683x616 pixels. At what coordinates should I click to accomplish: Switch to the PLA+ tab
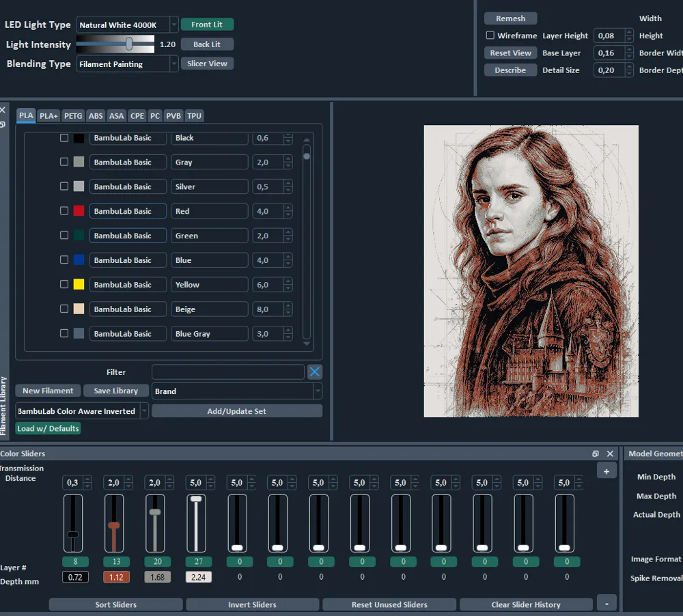click(48, 116)
